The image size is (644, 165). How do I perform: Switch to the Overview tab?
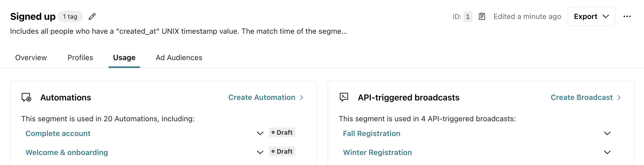click(31, 57)
